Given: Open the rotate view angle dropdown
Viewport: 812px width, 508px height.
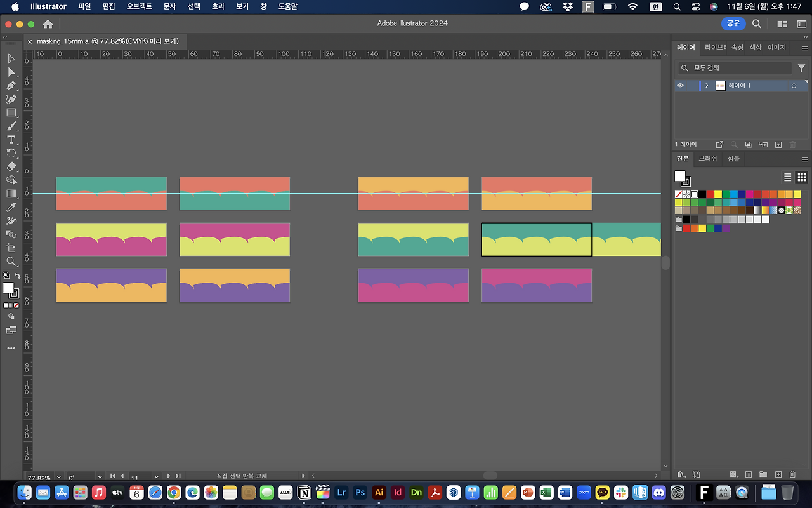Looking at the screenshot, I should [x=100, y=476].
